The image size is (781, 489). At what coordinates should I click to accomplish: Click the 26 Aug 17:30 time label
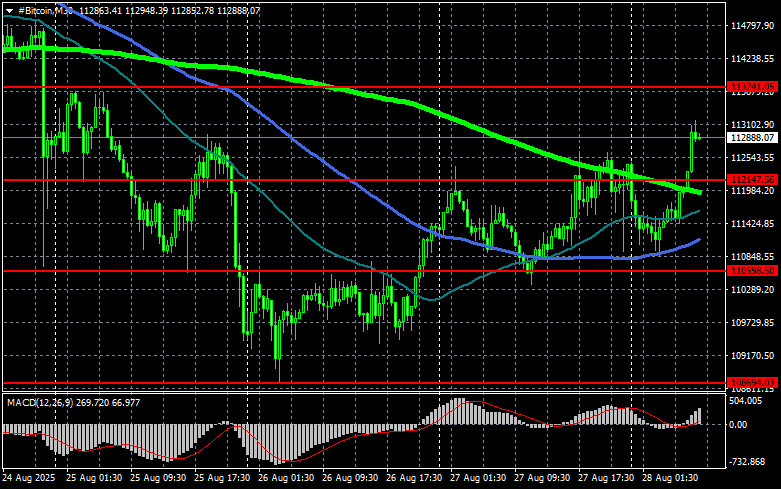click(414, 478)
